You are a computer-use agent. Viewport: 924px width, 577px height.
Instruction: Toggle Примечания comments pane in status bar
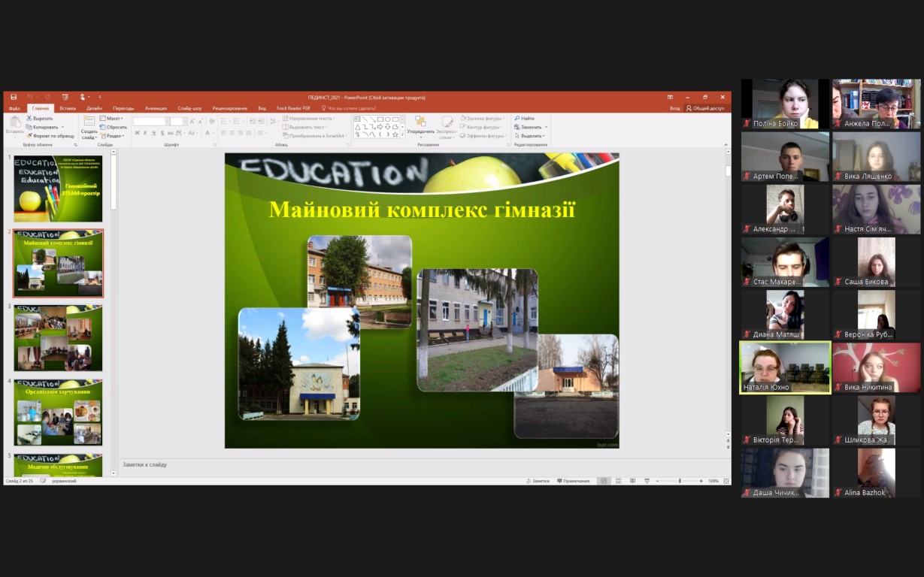(x=574, y=481)
